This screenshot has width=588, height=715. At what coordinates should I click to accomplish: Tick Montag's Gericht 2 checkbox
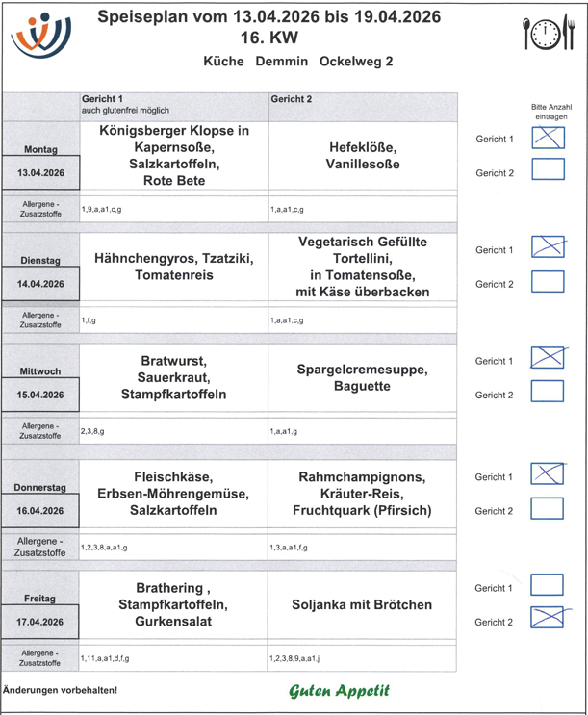(x=548, y=171)
